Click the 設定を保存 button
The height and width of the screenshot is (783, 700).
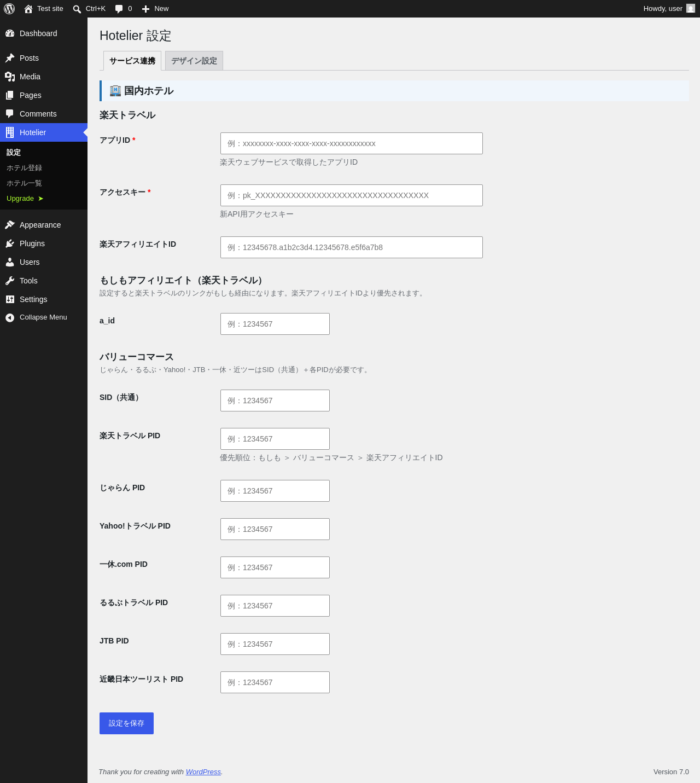pos(126,723)
